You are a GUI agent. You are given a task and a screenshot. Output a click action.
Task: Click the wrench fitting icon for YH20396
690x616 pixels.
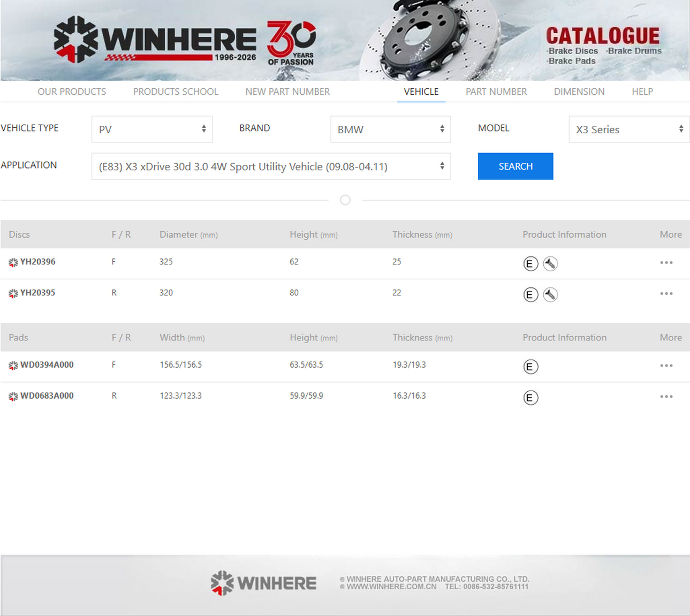point(550,263)
